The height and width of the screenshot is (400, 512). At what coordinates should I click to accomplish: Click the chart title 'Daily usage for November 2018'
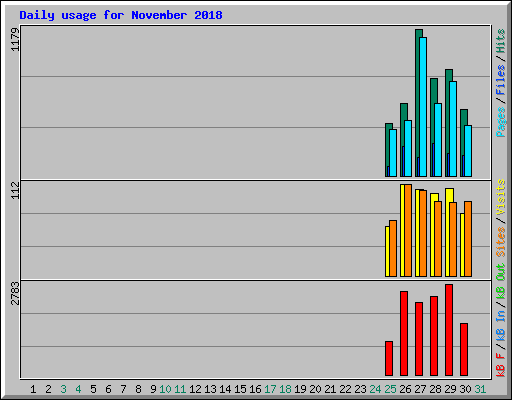pos(121,15)
